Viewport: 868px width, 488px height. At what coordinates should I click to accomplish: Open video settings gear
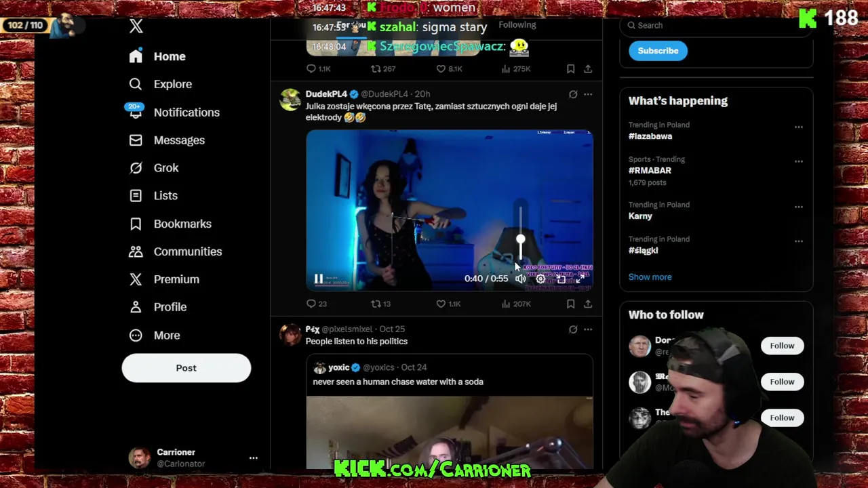[x=540, y=279]
